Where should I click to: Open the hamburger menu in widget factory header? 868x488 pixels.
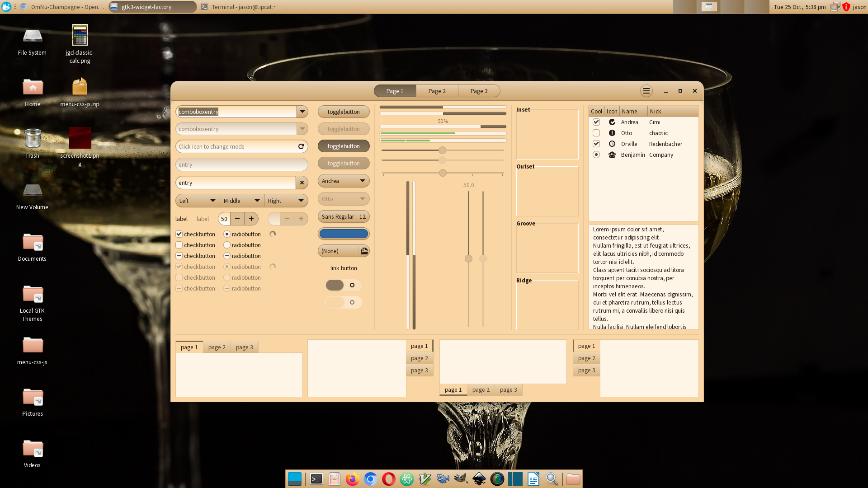click(646, 91)
